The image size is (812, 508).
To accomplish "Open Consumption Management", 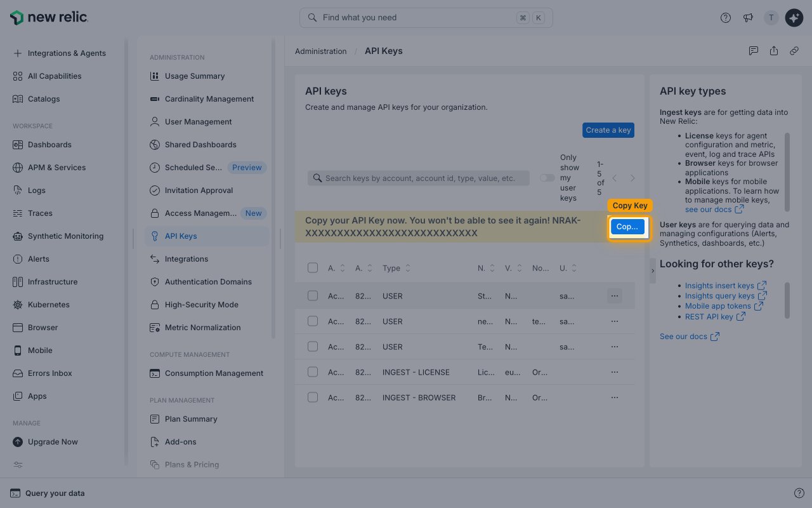I will (x=207, y=373).
